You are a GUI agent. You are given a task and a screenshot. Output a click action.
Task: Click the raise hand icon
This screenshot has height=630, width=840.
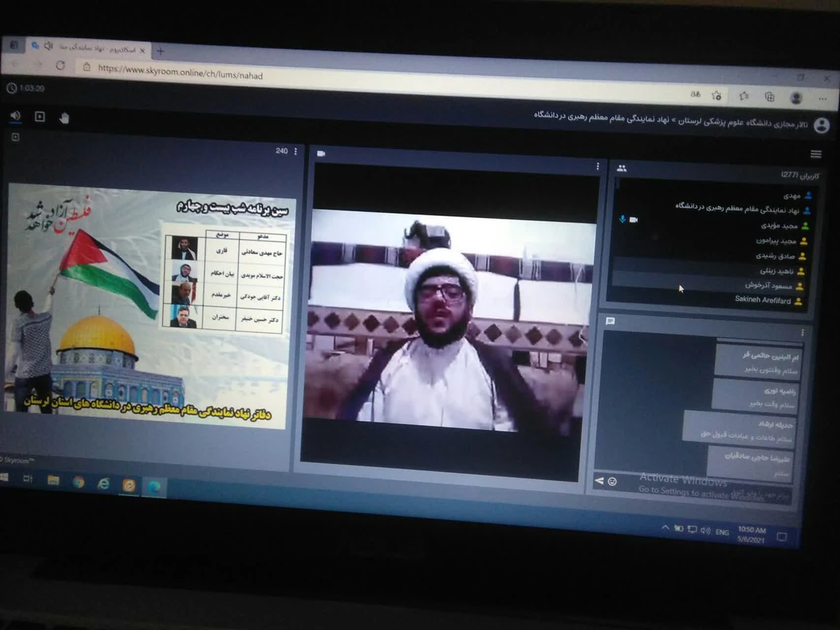coord(64,118)
